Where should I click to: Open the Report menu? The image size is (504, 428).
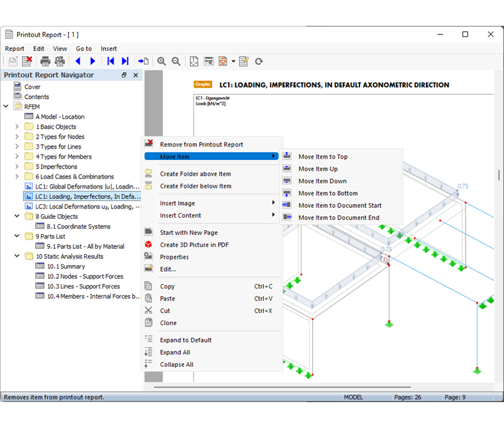pyautogui.click(x=15, y=48)
